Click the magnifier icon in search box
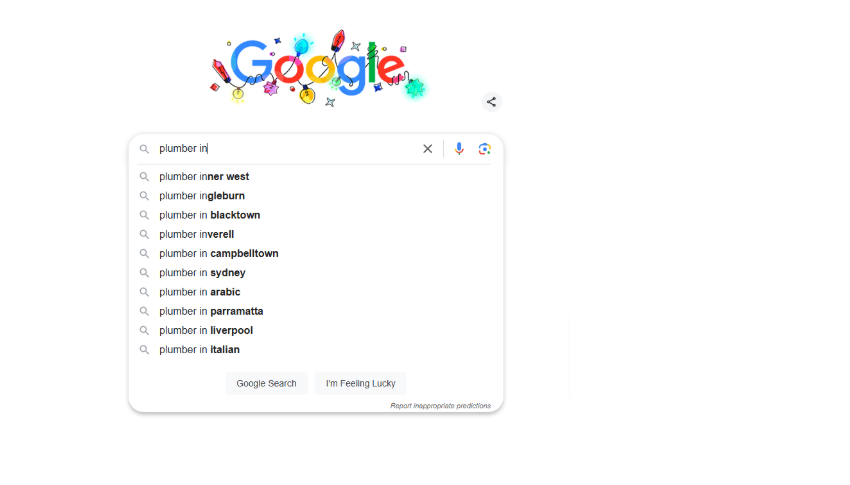Viewport: 850px width, 485px height. (x=144, y=149)
